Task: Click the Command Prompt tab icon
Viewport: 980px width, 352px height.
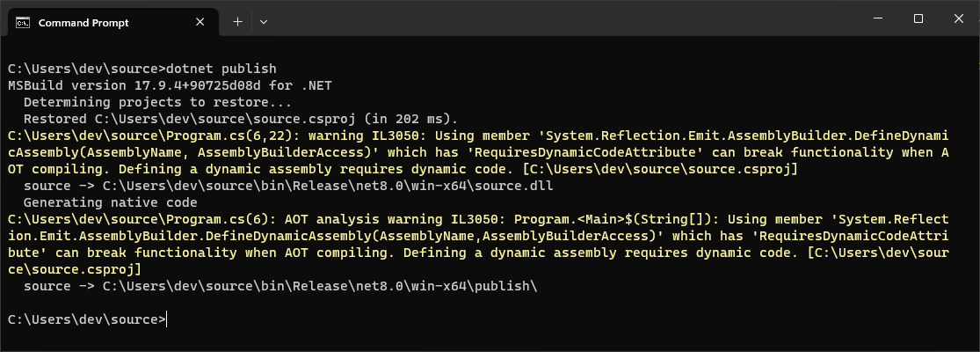Action: pos(23,23)
